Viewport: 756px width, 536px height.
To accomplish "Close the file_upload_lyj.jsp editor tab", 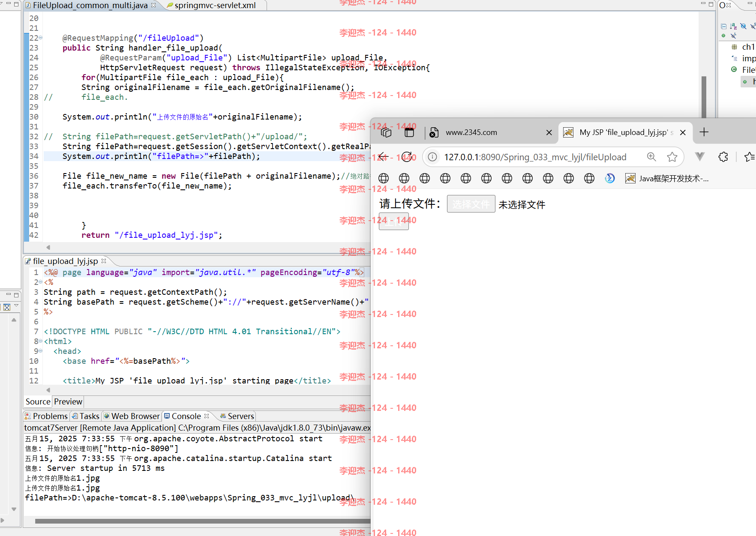I will pyautogui.click(x=104, y=261).
